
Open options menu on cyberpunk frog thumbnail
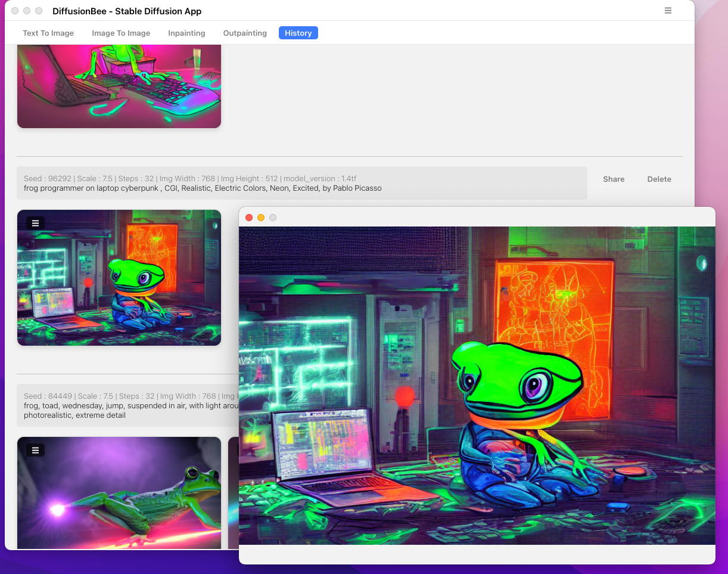(35, 223)
